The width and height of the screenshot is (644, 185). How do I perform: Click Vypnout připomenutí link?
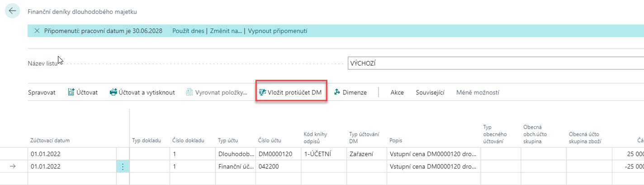(278, 31)
